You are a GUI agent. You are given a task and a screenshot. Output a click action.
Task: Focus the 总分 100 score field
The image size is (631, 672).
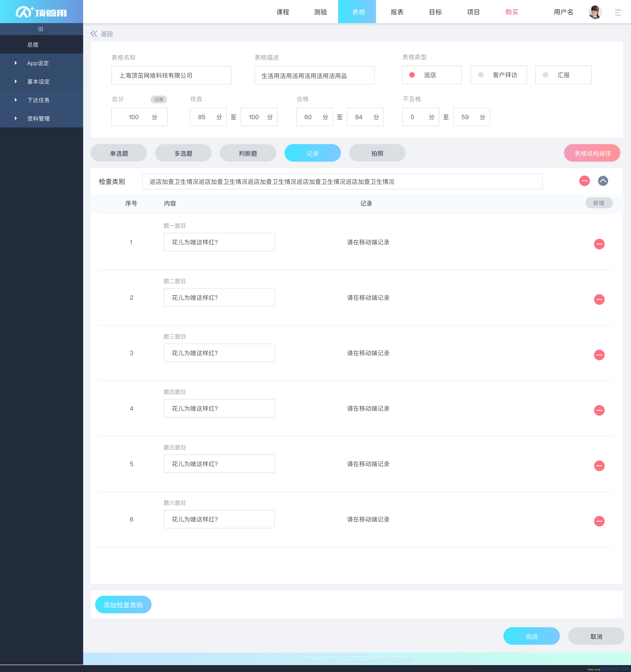139,117
